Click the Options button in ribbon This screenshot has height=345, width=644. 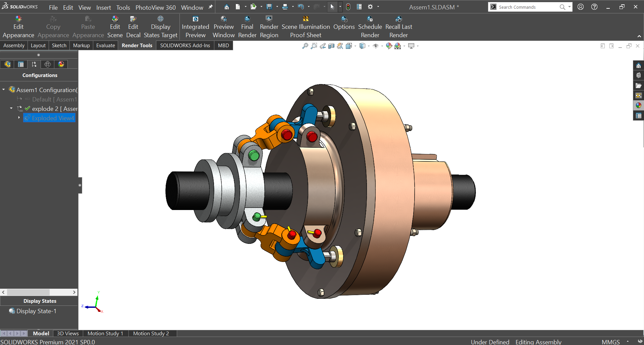point(343,26)
